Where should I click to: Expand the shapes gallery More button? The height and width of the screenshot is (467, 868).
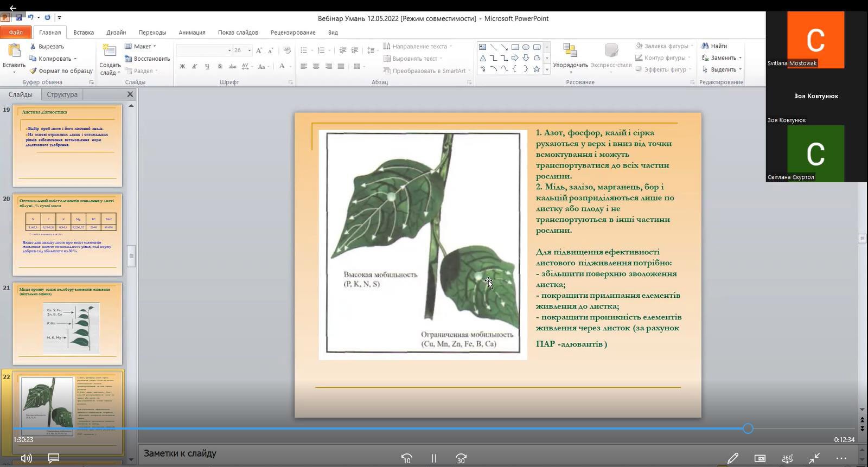[x=547, y=69]
